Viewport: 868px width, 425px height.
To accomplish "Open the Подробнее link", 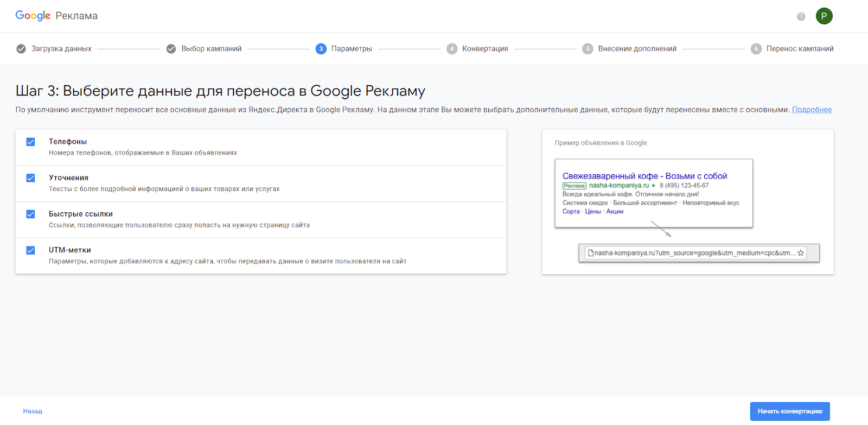I will (812, 110).
